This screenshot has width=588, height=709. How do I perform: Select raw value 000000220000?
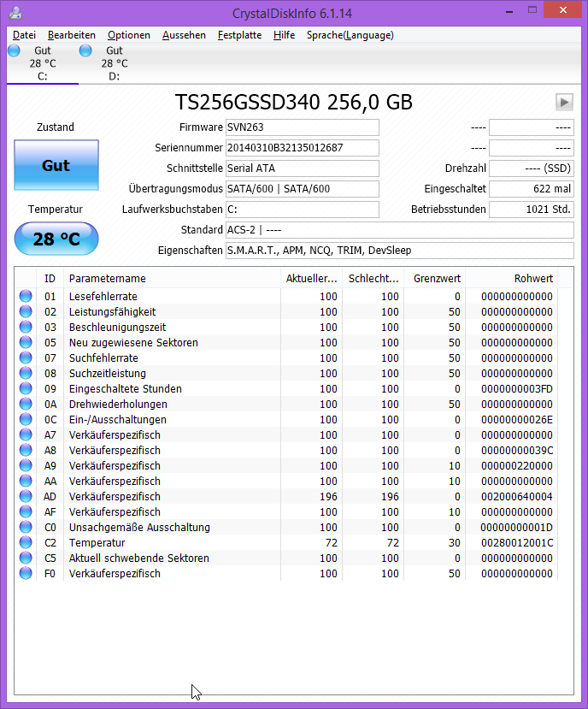click(516, 466)
